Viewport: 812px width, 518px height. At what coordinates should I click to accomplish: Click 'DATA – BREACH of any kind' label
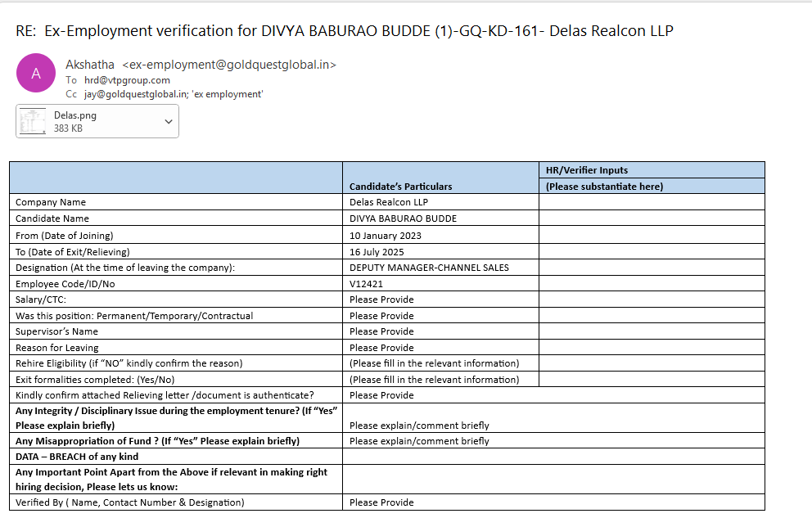click(x=77, y=457)
